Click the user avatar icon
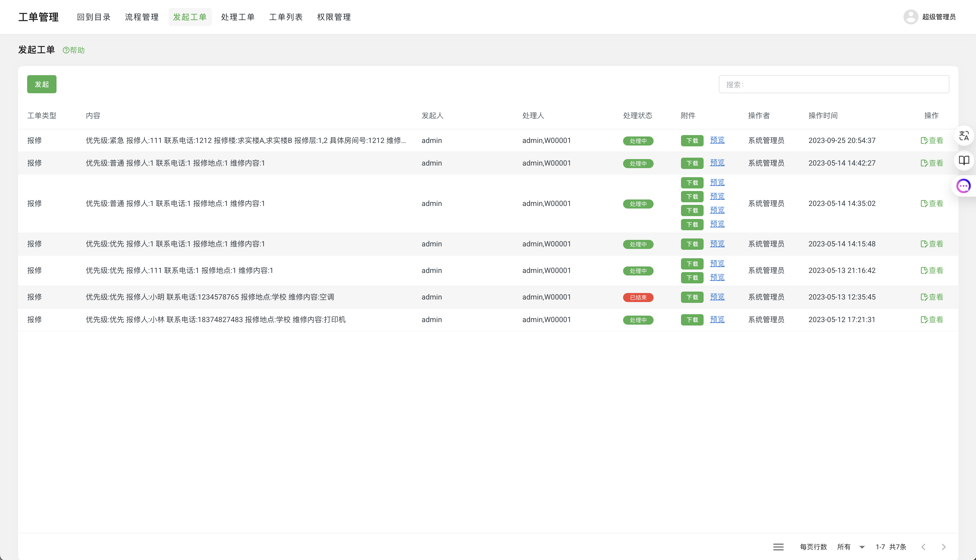The image size is (976, 560). [911, 17]
